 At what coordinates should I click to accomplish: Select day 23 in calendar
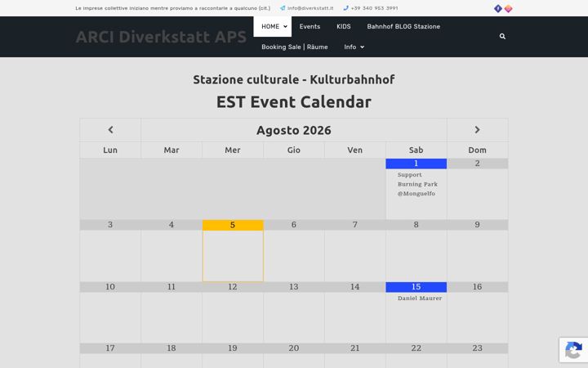tap(477, 348)
